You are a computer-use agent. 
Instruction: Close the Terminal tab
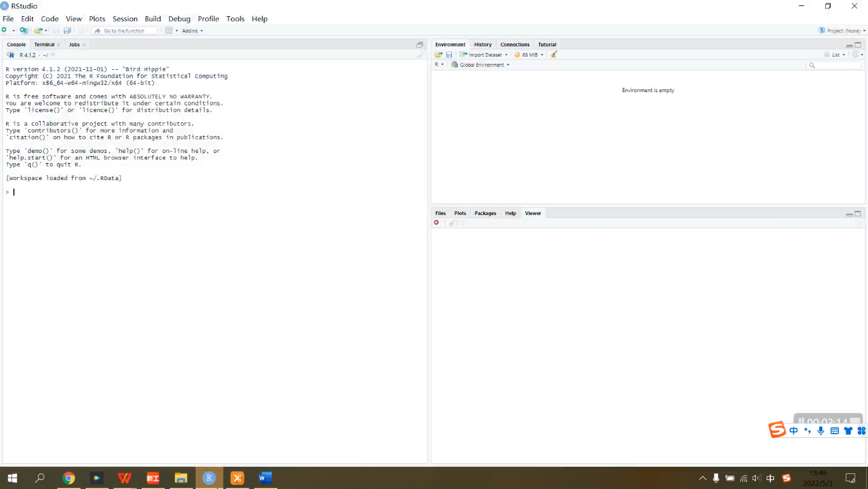[x=58, y=45]
